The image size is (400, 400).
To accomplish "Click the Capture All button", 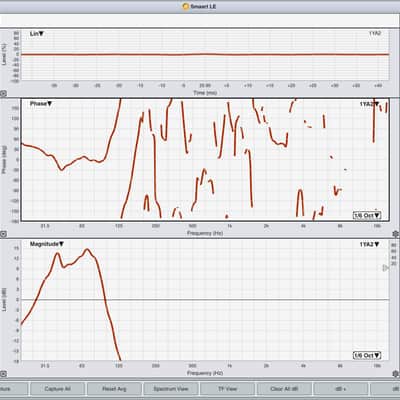I will [57, 389].
